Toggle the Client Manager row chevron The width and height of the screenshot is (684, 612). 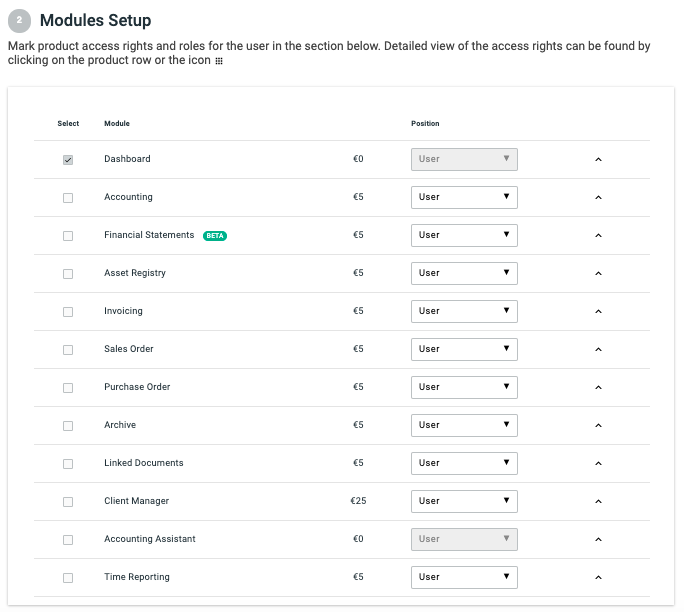pyautogui.click(x=598, y=502)
